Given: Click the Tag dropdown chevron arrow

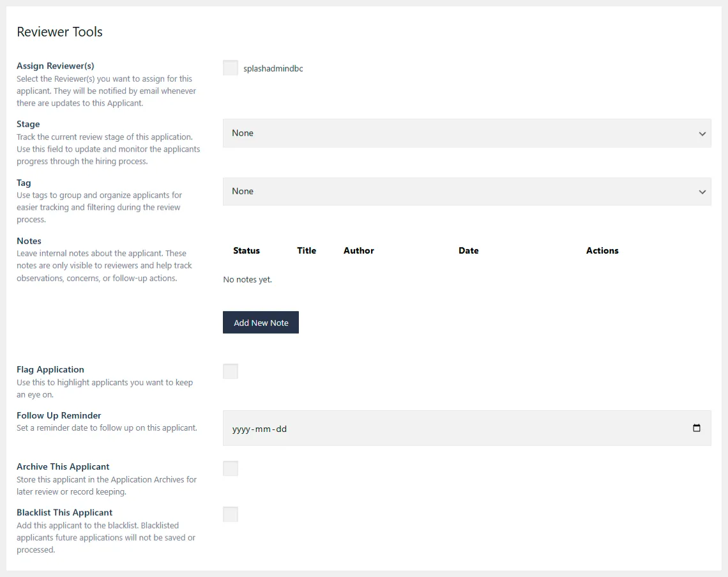Looking at the screenshot, I should tap(702, 191).
